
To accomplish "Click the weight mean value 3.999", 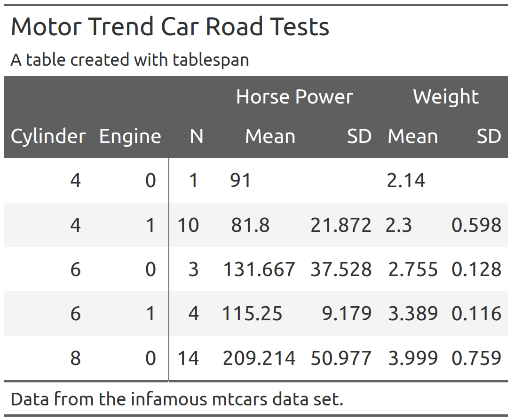I will [x=413, y=358].
